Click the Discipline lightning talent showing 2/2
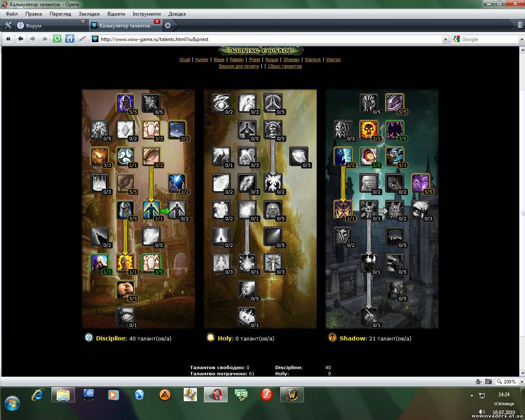Screen dimensions: 525x420 (x=177, y=183)
